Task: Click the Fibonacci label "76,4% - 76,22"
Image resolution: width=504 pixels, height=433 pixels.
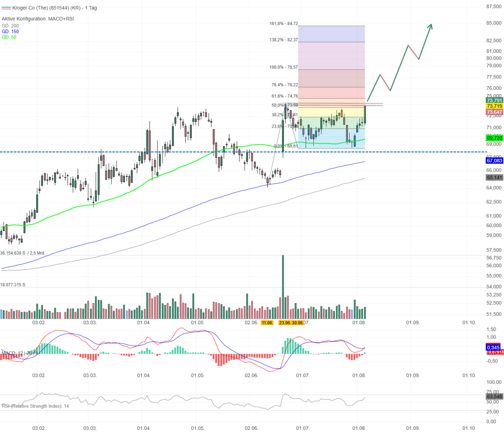Action: [x=285, y=85]
